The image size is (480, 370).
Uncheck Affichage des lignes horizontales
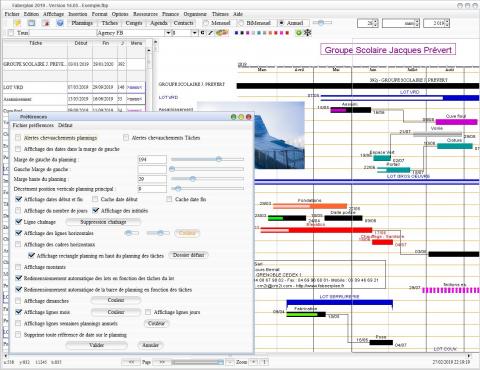pos(19,233)
